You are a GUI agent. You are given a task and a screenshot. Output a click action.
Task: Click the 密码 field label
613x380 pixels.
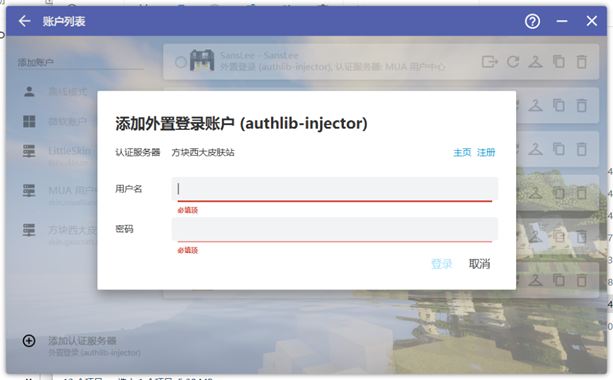(124, 229)
